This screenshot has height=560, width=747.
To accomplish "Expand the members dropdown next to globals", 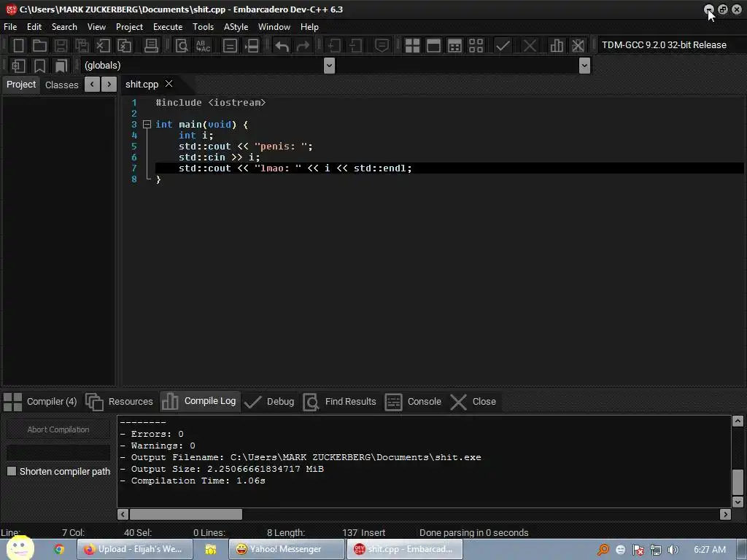I will tap(584, 65).
